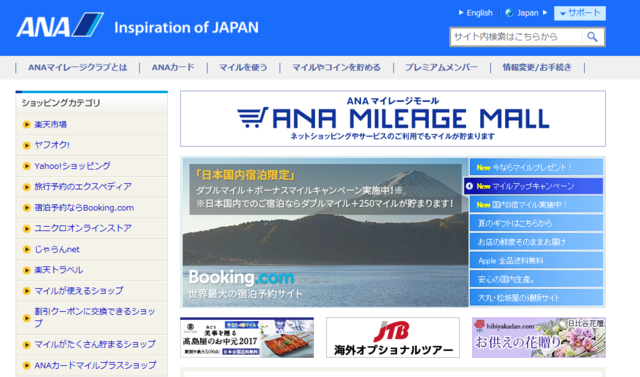The image size is (640, 377).
Task: Click the circular arrow icon on マイルアップキャンペーン tab
Action: pyautogui.click(x=469, y=186)
